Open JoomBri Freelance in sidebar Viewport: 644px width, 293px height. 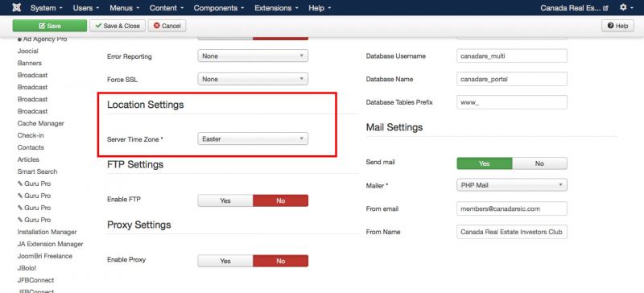pos(45,256)
